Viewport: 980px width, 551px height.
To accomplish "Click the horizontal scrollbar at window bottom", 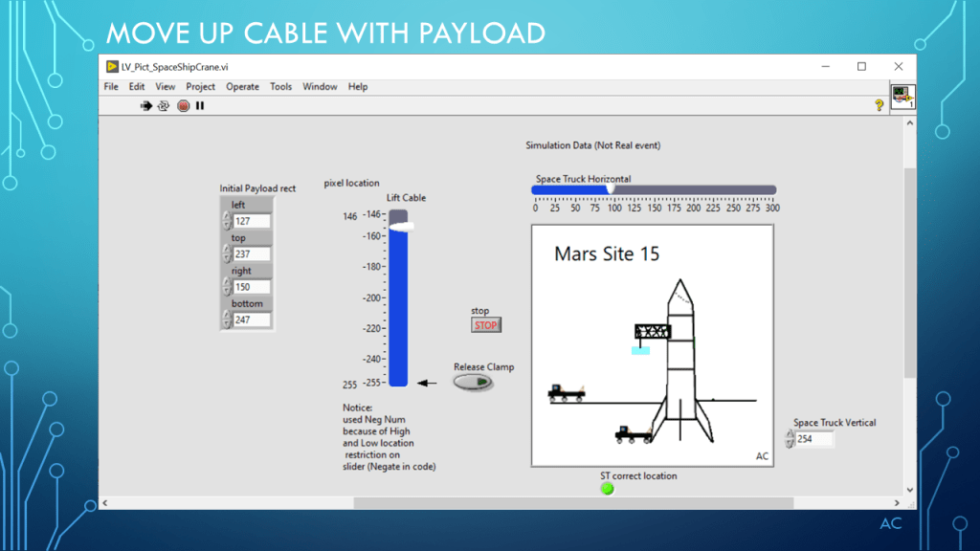I will [x=572, y=502].
